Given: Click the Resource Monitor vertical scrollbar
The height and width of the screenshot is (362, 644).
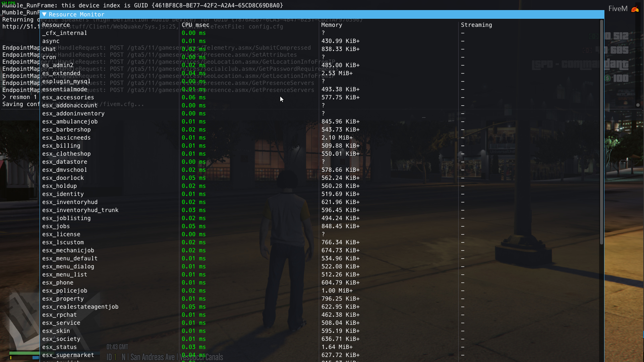Looking at the screenshot, I should 601,132.
